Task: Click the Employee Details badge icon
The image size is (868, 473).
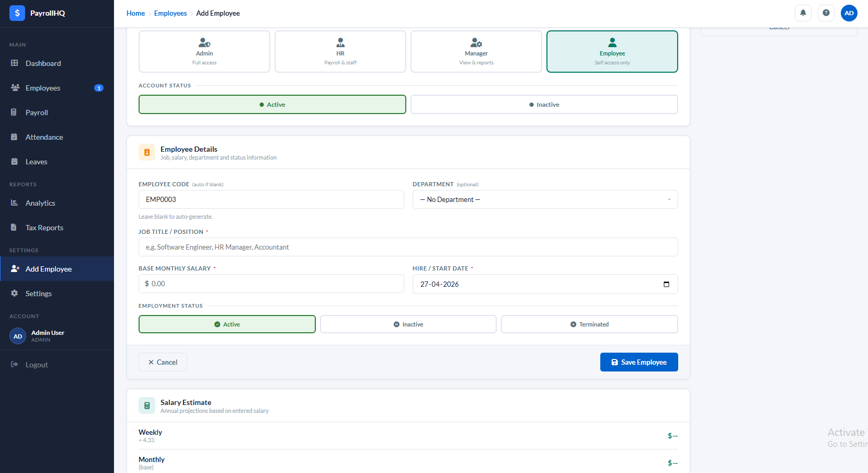Action: tap(147, 152)
